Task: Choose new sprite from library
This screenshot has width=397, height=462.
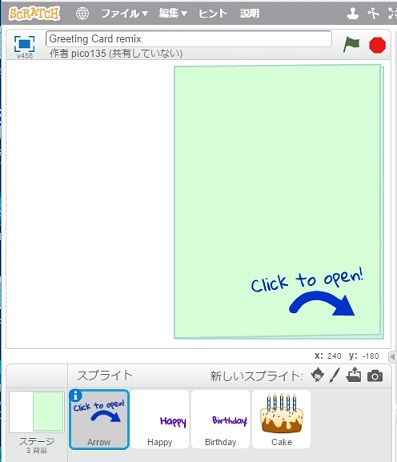Action: point(317,375)
